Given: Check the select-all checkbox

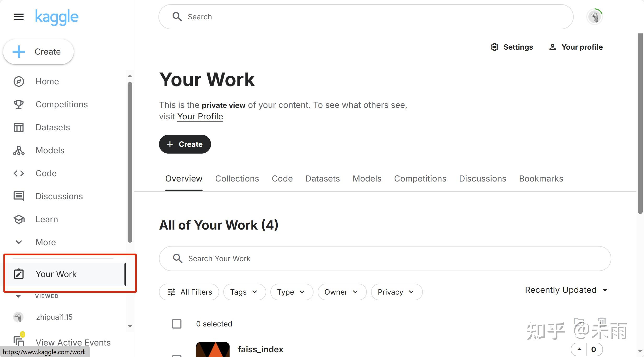Looking at the screenshot, I should coord(177,324).
